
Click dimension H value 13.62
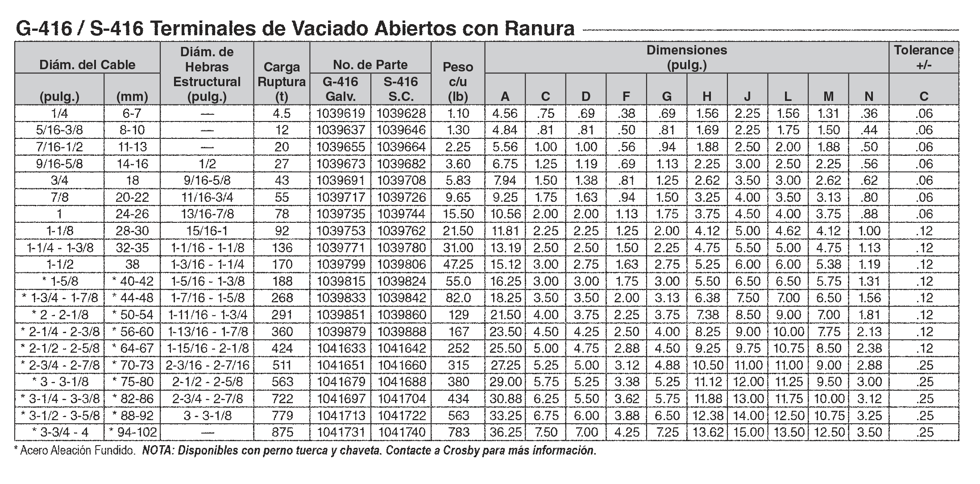(x=707, y=433)
